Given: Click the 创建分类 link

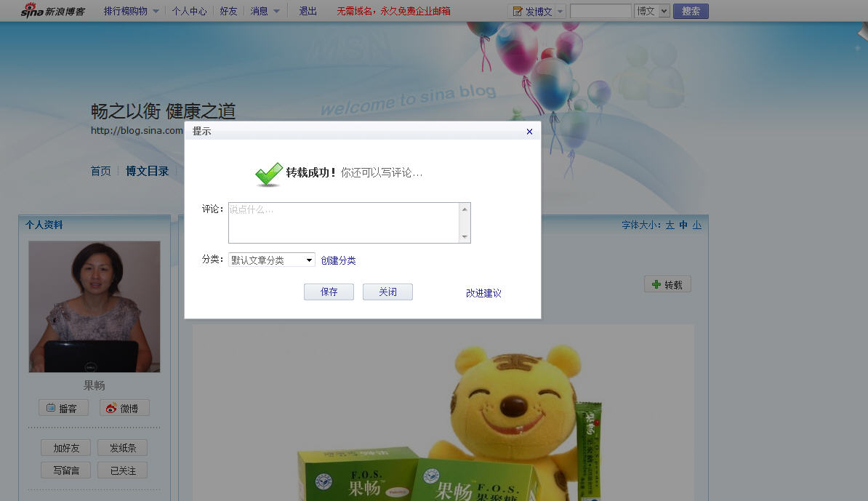Looking at the screenshot, I should 338,260.
